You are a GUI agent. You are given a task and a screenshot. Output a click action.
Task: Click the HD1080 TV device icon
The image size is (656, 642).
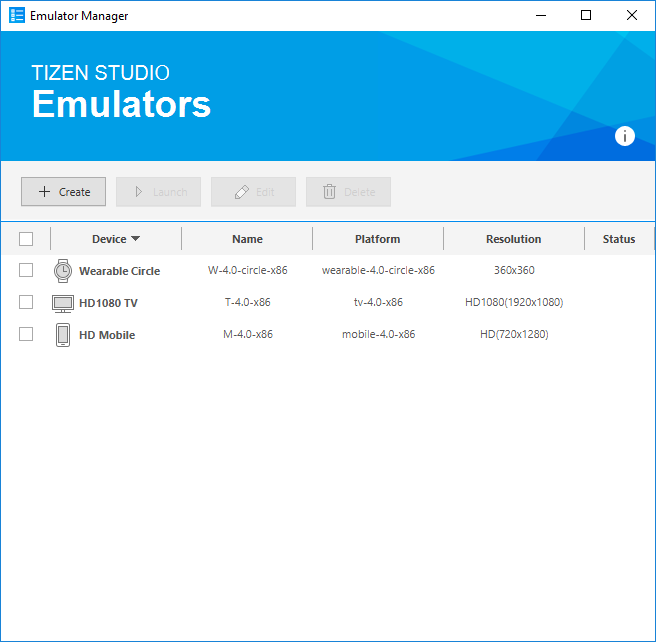(63, 303)
